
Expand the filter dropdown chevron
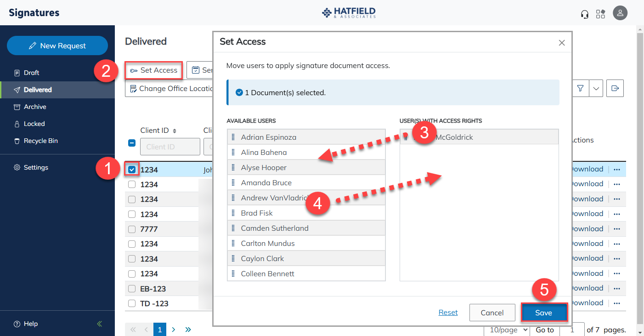(596, 88)
